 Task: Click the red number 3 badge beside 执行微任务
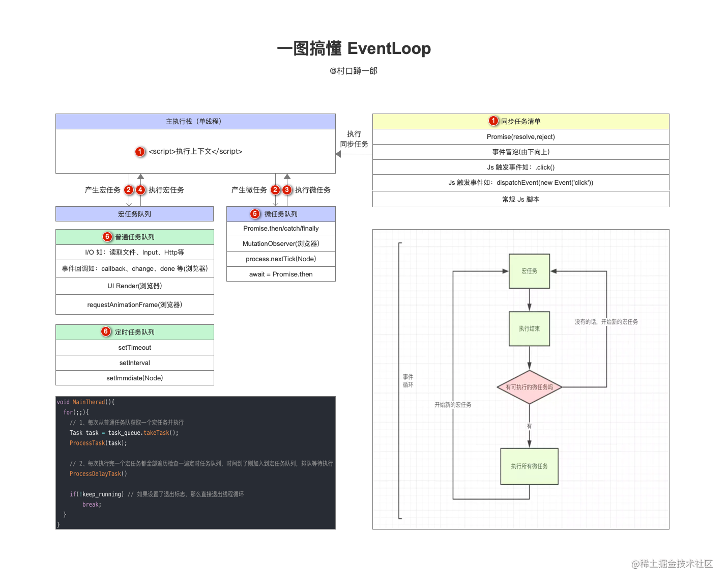287,190
